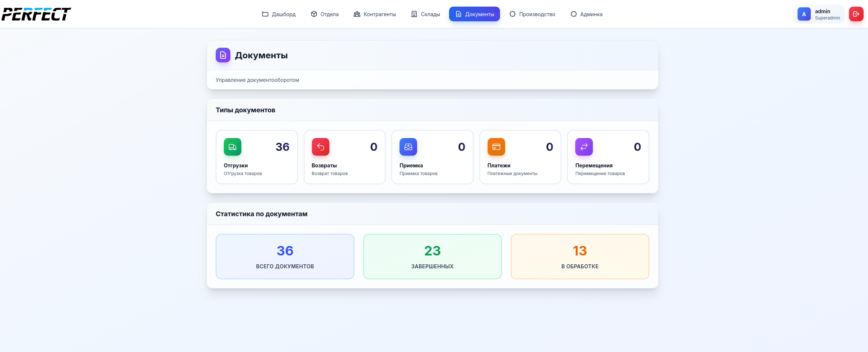Open the Контрагенты menu item
Screen dimensions: 868x352
[375, 14]
